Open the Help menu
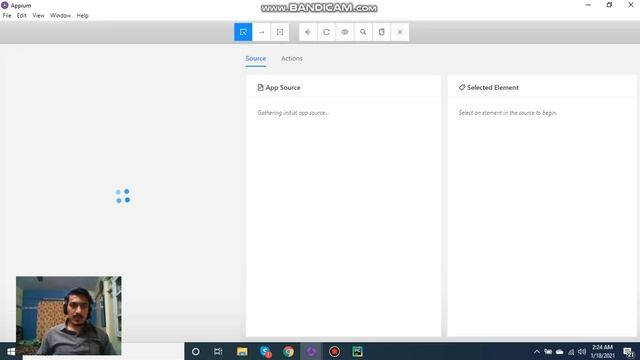Viewport: 640px width, 360px height. 82,16
